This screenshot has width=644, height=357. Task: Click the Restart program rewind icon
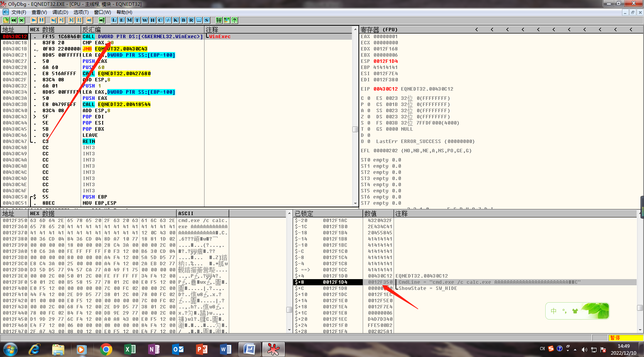click(14, 20)
